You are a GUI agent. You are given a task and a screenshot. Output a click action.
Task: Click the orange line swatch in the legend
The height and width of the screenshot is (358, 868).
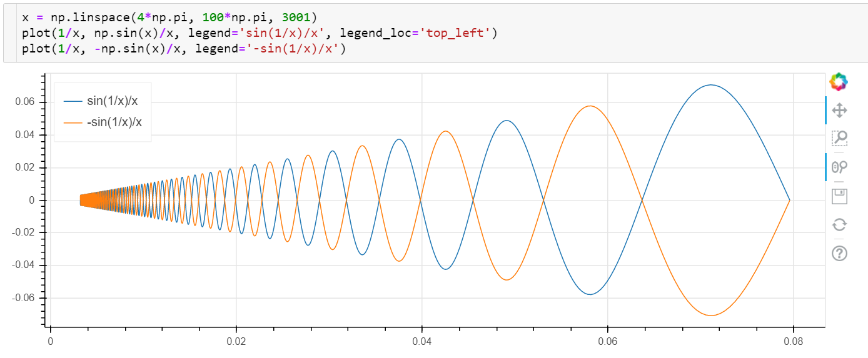click(x=73, y=122)
